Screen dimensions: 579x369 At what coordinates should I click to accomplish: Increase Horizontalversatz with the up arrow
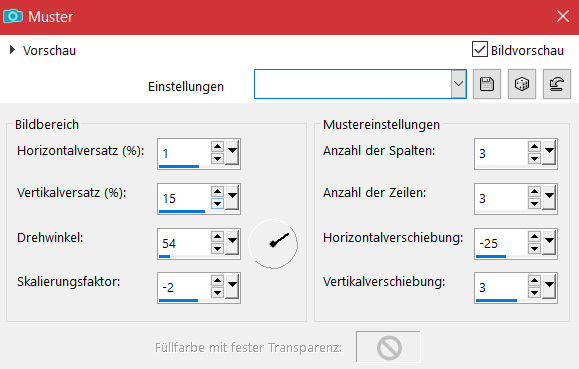(217, 147)
